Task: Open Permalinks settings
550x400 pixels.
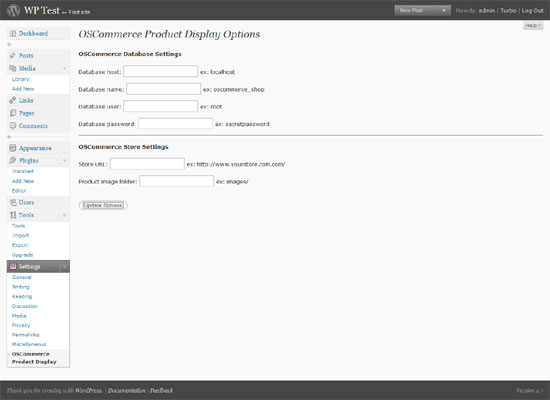Action: tap(26, 335)
